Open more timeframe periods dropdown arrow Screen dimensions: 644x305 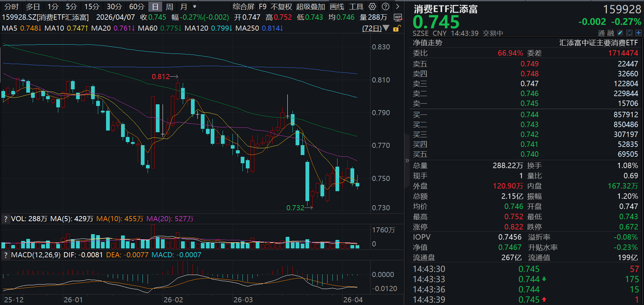tap(195, 6)
